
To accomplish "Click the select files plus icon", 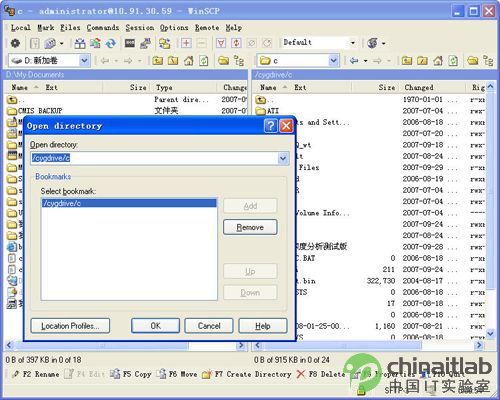I will tap(186, 43).
